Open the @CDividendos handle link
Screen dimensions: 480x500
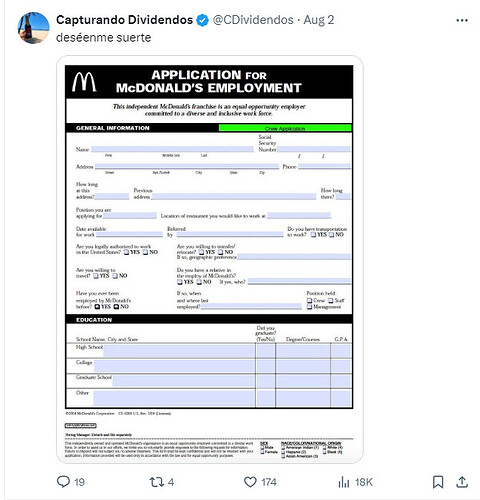[x=253, y=20]
